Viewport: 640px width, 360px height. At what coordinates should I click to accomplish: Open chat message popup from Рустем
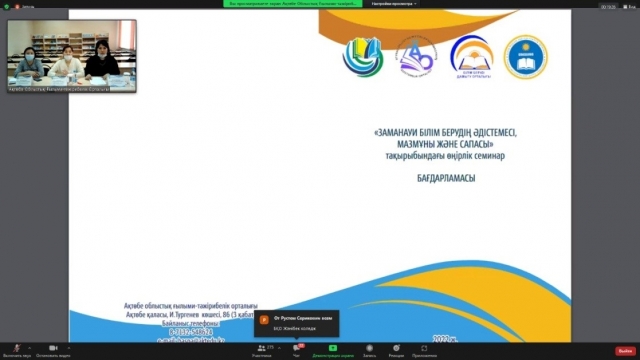(x=297, y=323)
